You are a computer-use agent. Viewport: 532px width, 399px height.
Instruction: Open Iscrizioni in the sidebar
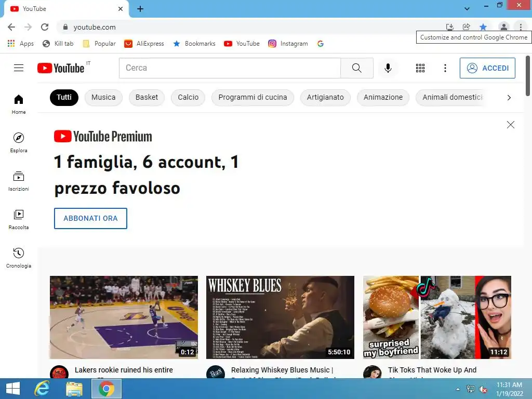(19, 181)
